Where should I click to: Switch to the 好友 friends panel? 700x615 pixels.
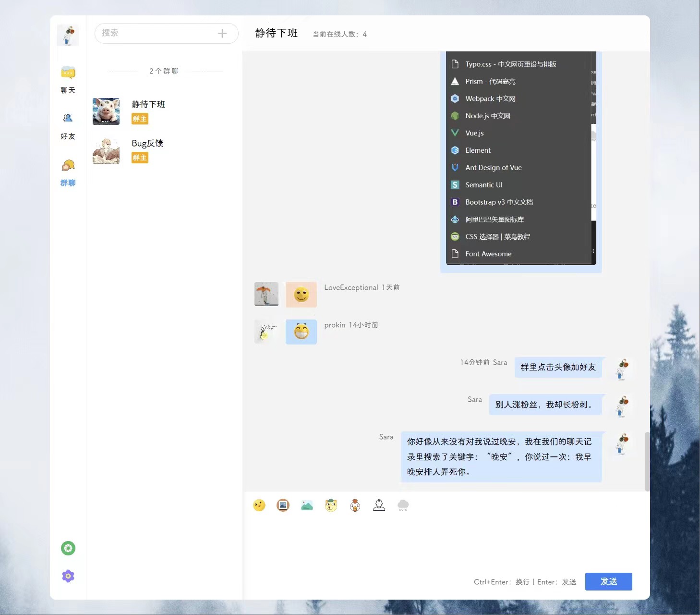tap(68, 125)
